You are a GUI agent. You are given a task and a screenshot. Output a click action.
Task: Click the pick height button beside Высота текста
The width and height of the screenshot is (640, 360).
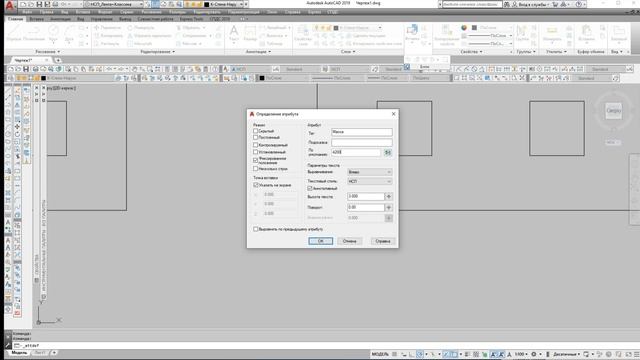coord(389,196)
